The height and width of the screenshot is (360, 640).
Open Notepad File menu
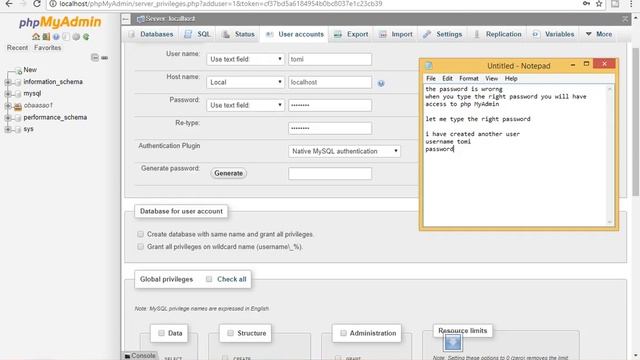(431, 78)
